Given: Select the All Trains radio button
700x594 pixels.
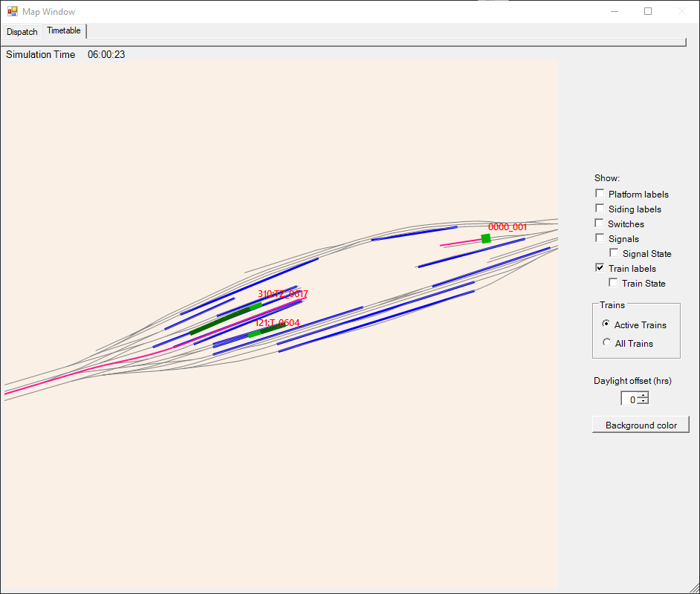Looking at the screenshot, I should coord(607,343).
